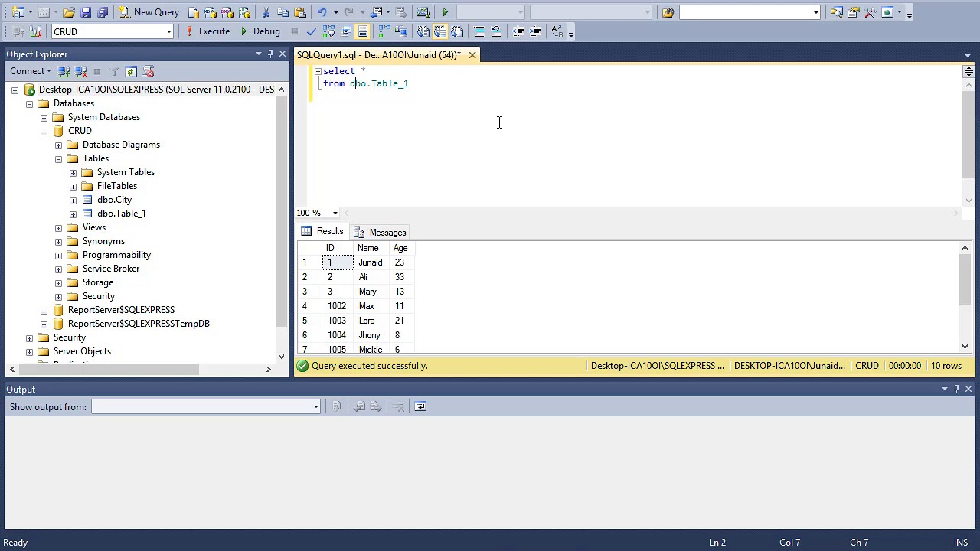The width and height of the screenshot is (980, 551).
Task: Click Connect Object Explorer icon
Action: (x=64, y=71)
